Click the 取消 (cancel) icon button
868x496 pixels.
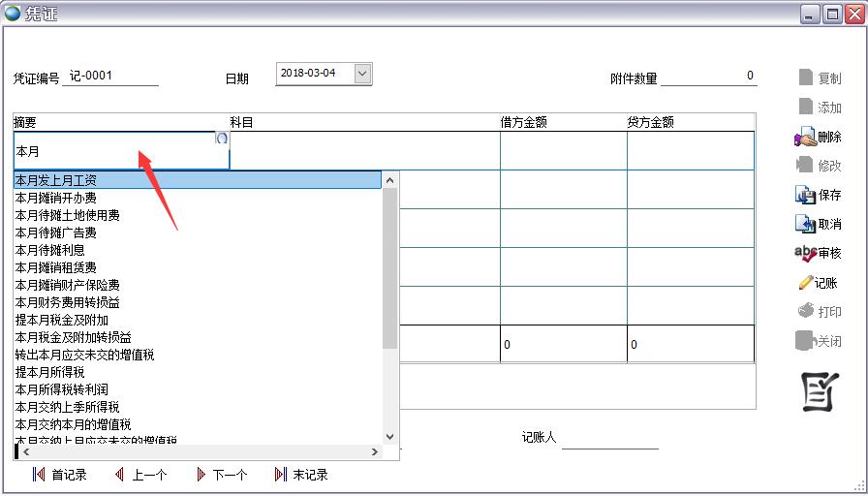[818, 225]
